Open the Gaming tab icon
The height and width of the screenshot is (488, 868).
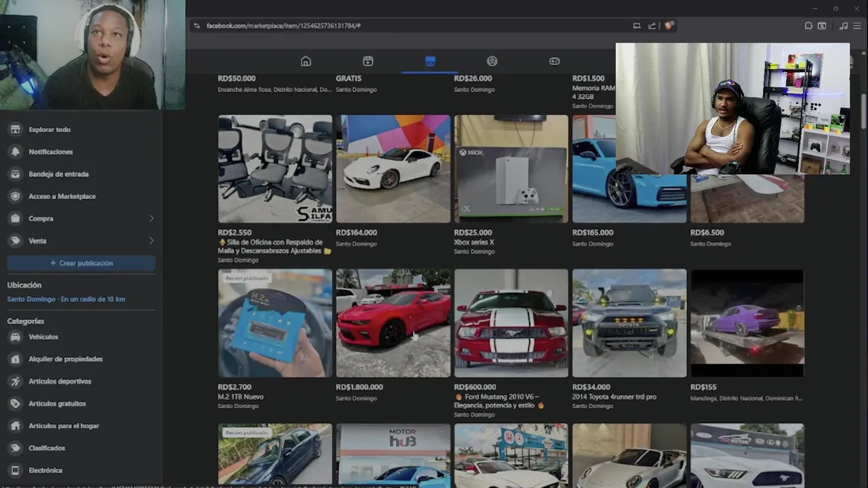tap(554, 61)
